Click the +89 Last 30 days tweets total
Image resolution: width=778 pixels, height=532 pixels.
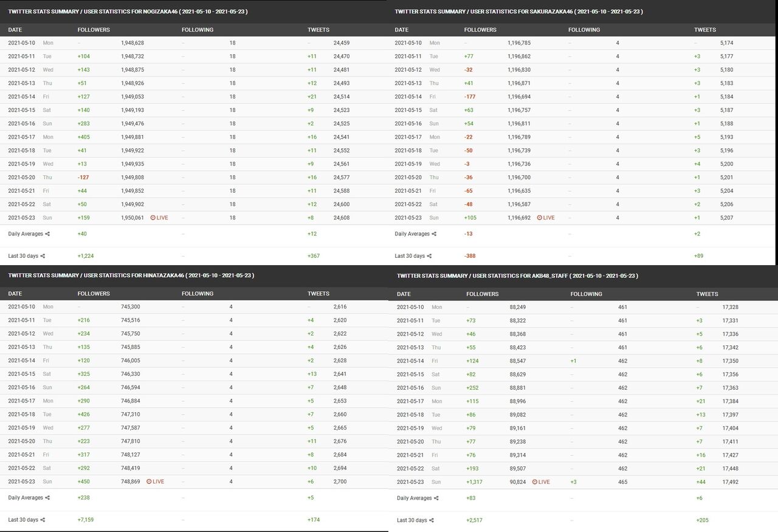coord(699,257)
